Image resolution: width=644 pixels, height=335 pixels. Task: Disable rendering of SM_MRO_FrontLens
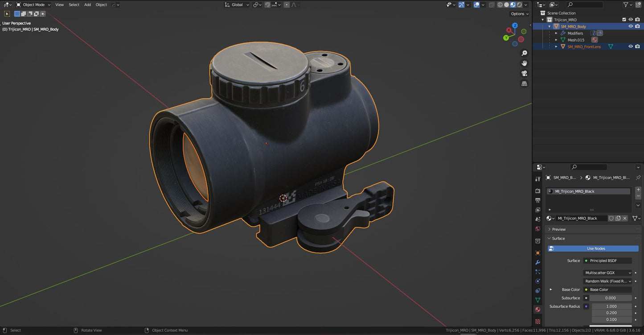pyautogui.click(x=637, y=46)
